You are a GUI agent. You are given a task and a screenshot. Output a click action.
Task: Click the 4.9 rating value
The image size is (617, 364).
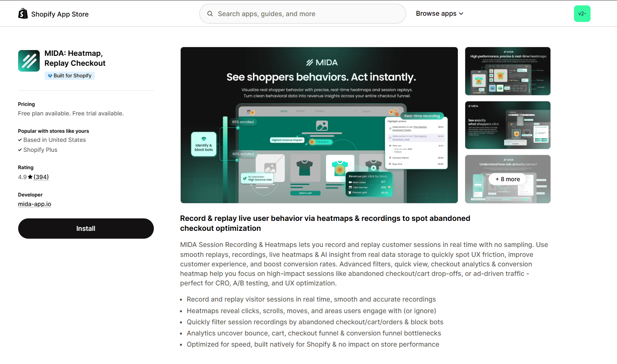tap(22, 177)
